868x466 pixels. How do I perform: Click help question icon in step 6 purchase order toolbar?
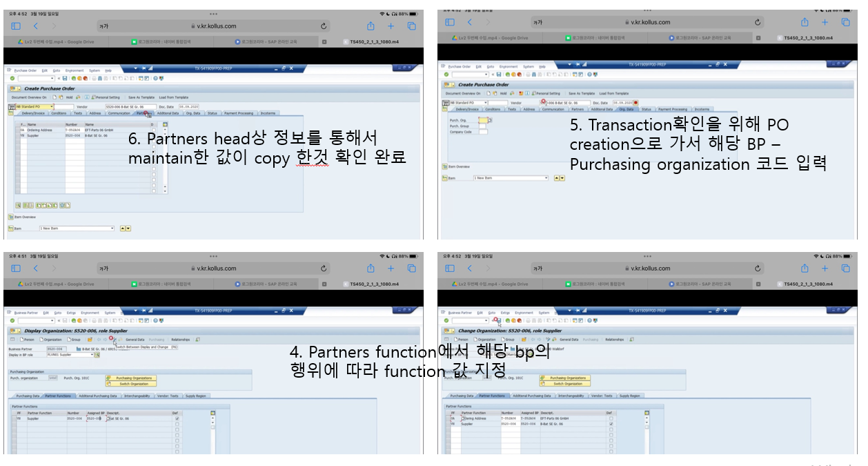pos(156,78)
